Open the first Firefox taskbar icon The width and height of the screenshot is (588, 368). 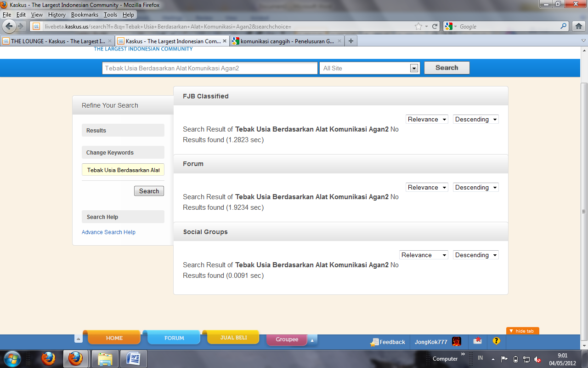[x=48, y=359]
